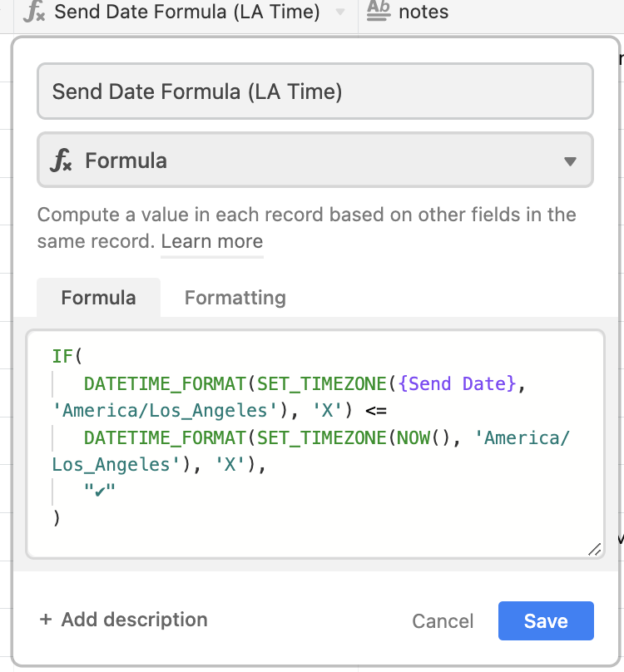Cancel the field edit
This screenshot has width=624, height=672.
pyautogui.click(x=443, y=621)
